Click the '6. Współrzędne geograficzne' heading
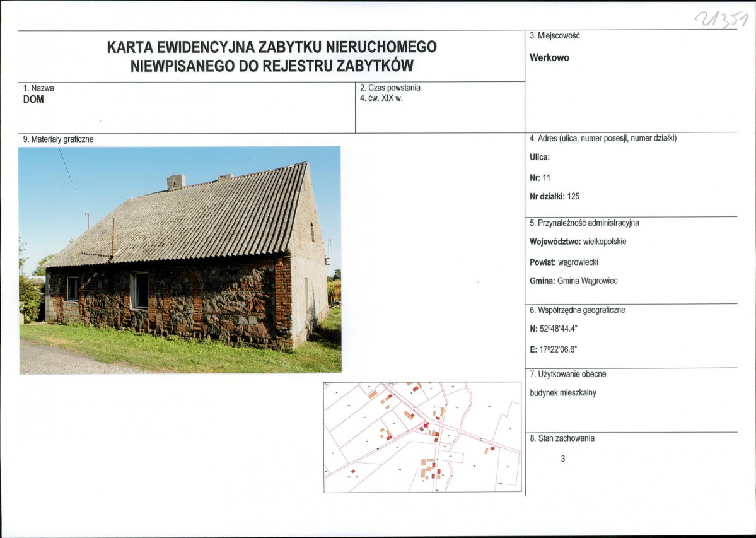 [577, 310]
